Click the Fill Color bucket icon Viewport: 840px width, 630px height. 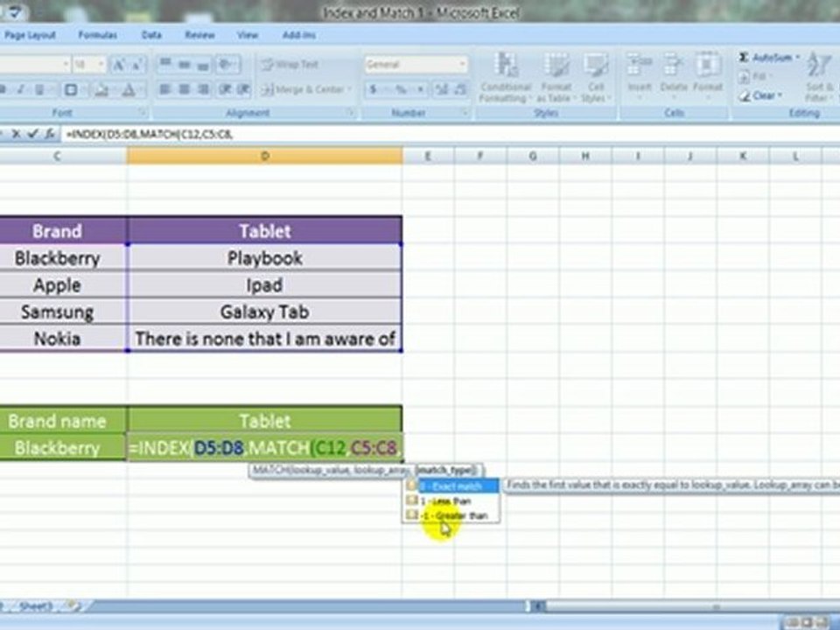(x=101, y=89)
